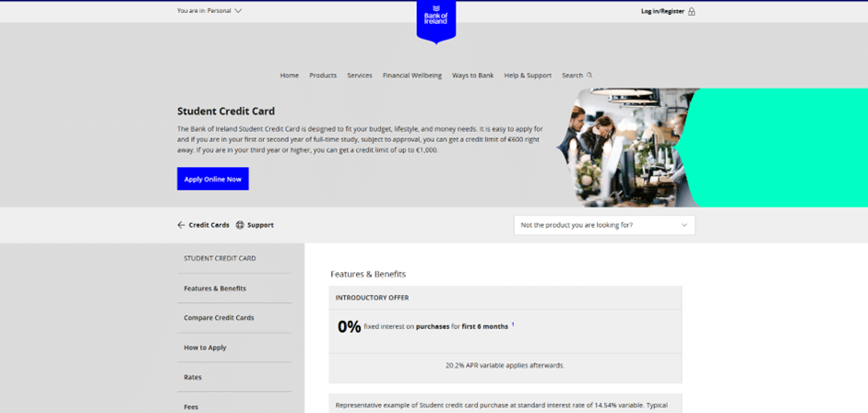The height and width of the screenshot is (413, 868).
Task: Open the Services menu
Action: pos(360,76)
